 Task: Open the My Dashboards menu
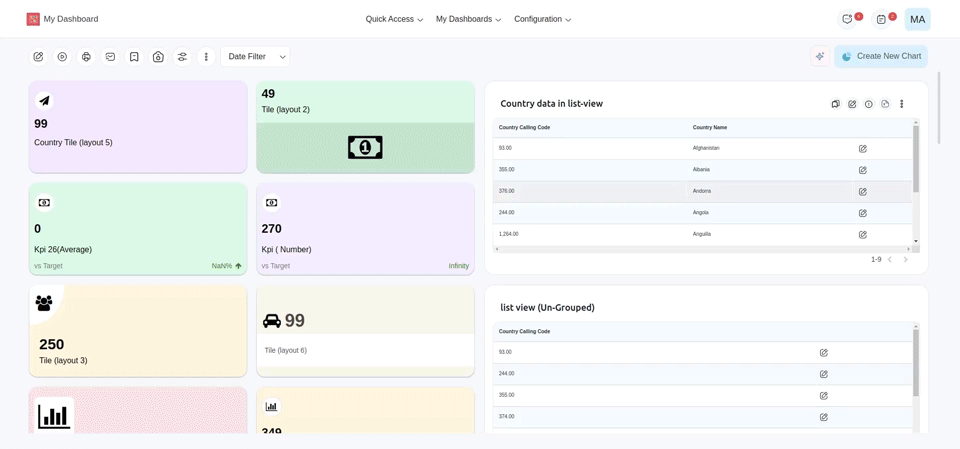(x=468, y=19)
